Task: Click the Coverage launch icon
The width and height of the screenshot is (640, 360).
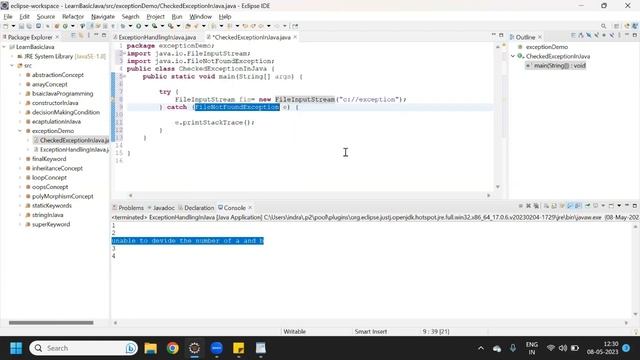Action: coord(154,26)
